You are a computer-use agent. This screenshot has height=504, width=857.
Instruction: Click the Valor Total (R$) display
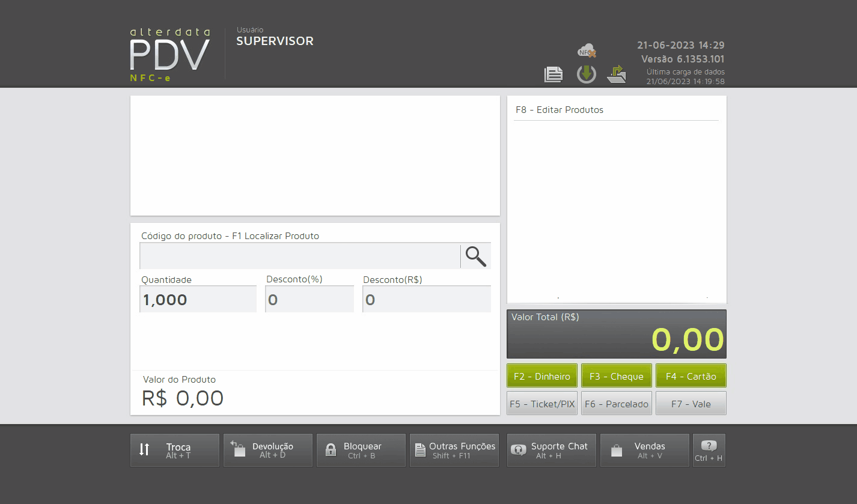pos(617,334)
